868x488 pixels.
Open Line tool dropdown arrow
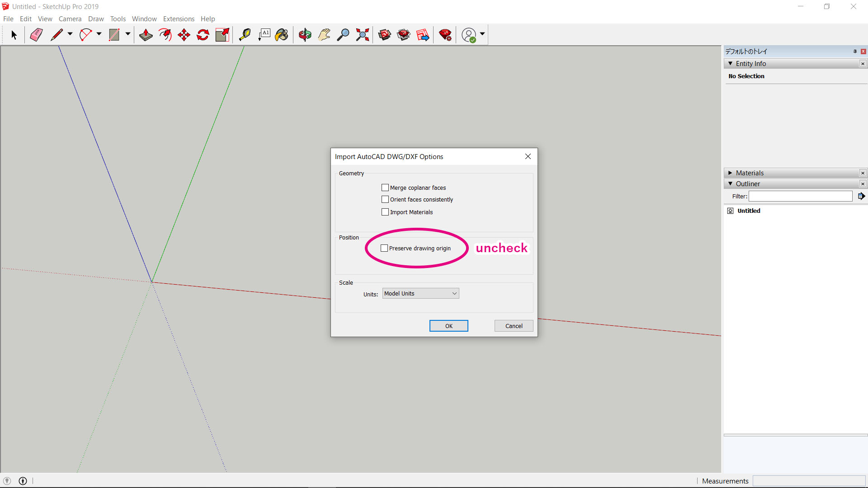[x=70, y=34]
